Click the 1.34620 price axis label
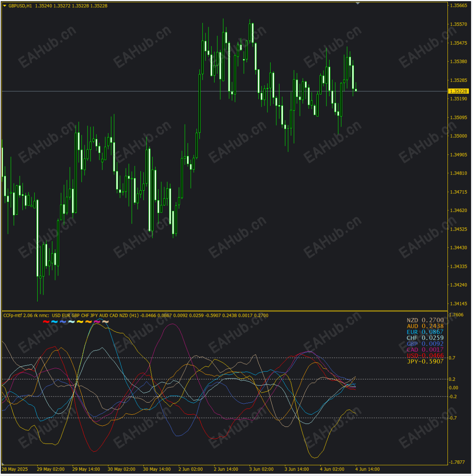The width and height of the screenshot is (473, 476). coord(459,210)
